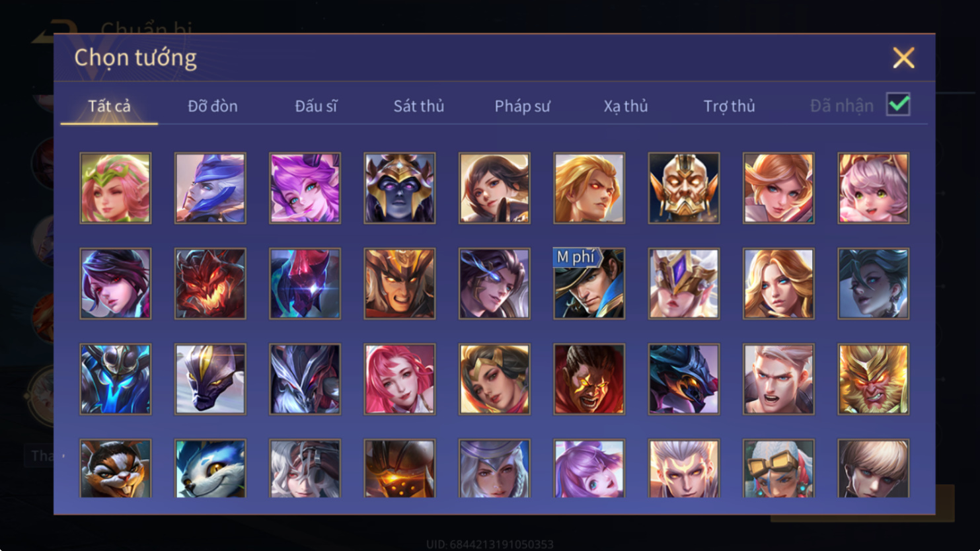980x551 pixels.
Task: Switch to the Đỡ đòn tab
Action: (x=213, y=106)
